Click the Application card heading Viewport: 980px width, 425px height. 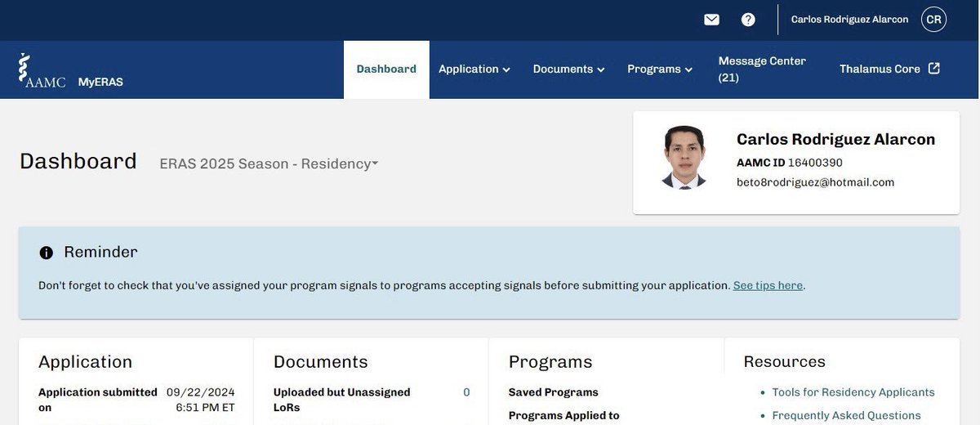click(85, 362)
